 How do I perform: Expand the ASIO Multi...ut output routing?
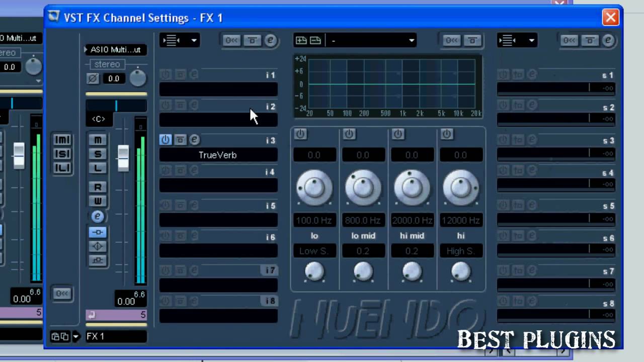pyautogui.click(x=116, y=50)
